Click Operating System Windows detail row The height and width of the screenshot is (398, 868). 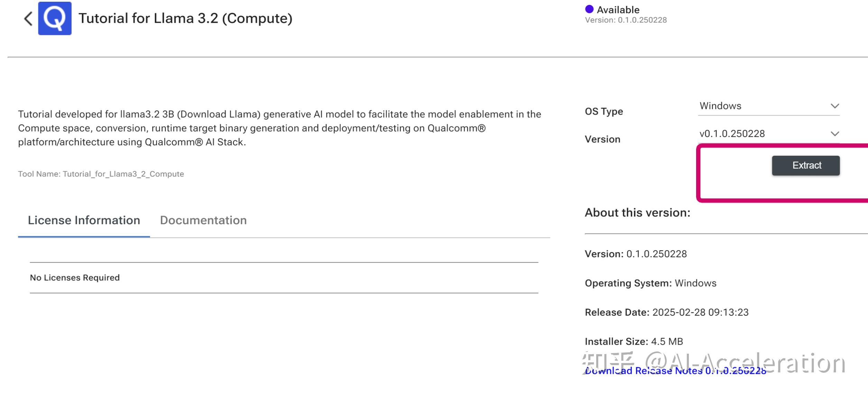coord(650,283)
